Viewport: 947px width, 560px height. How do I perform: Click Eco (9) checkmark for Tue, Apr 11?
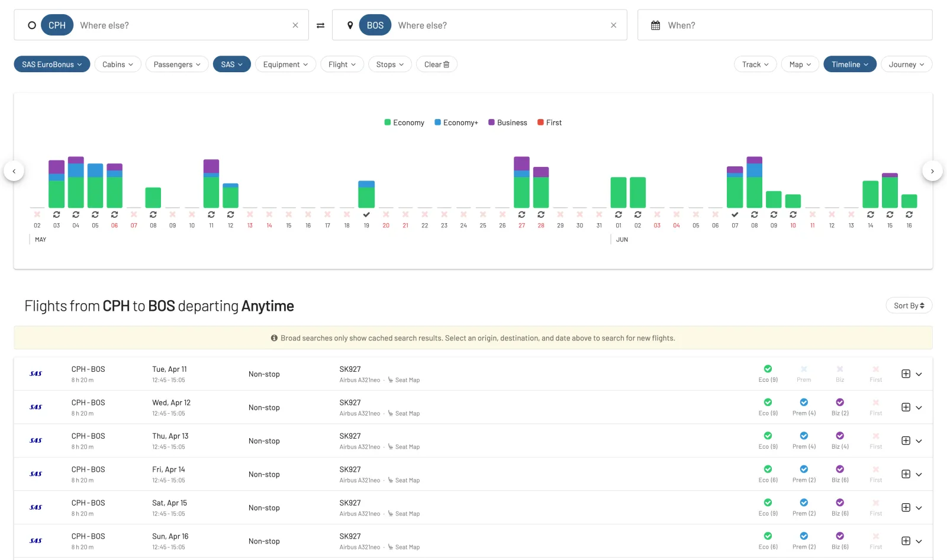768,369
